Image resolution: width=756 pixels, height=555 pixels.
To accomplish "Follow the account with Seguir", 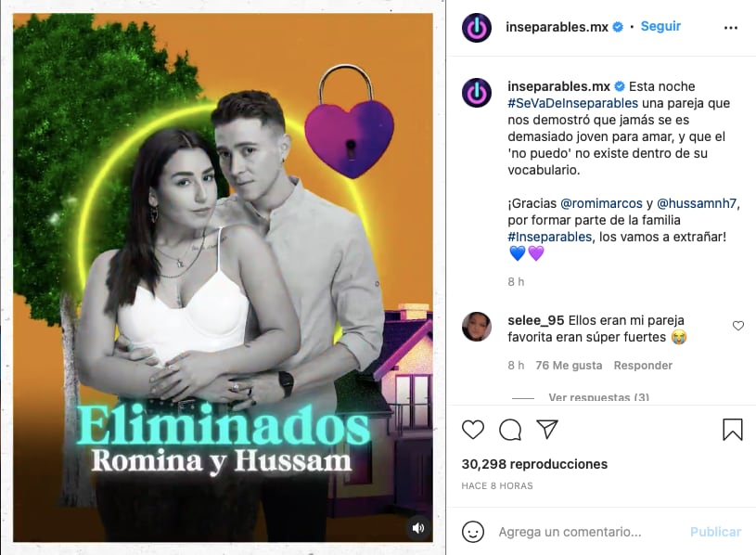I will pos(660,26).
